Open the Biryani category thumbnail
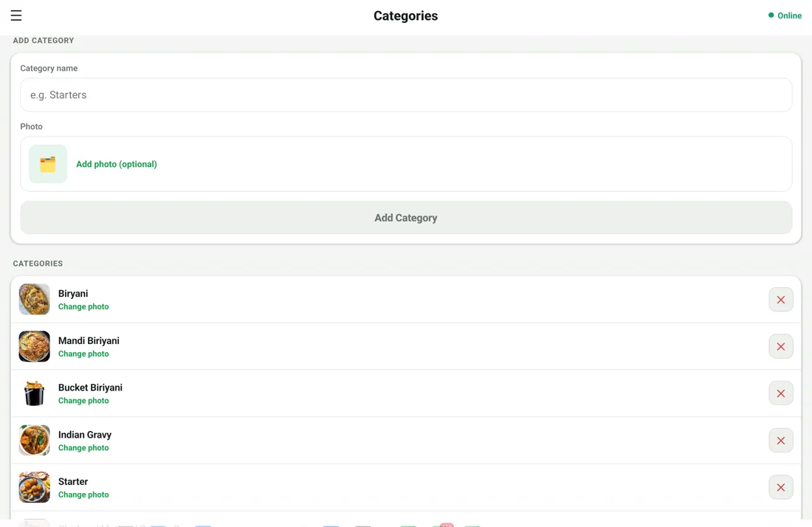This screenshot has height=527, width=812. click(x=34, y=299)
